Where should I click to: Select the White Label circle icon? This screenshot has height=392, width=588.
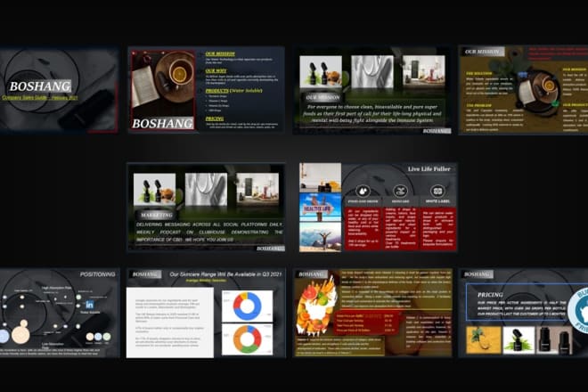click(437, 191)
